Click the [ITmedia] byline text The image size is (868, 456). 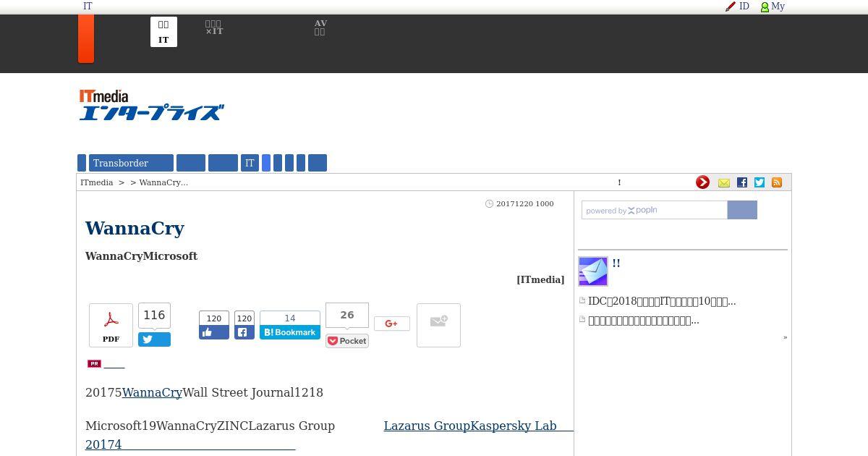pos(540,279)
